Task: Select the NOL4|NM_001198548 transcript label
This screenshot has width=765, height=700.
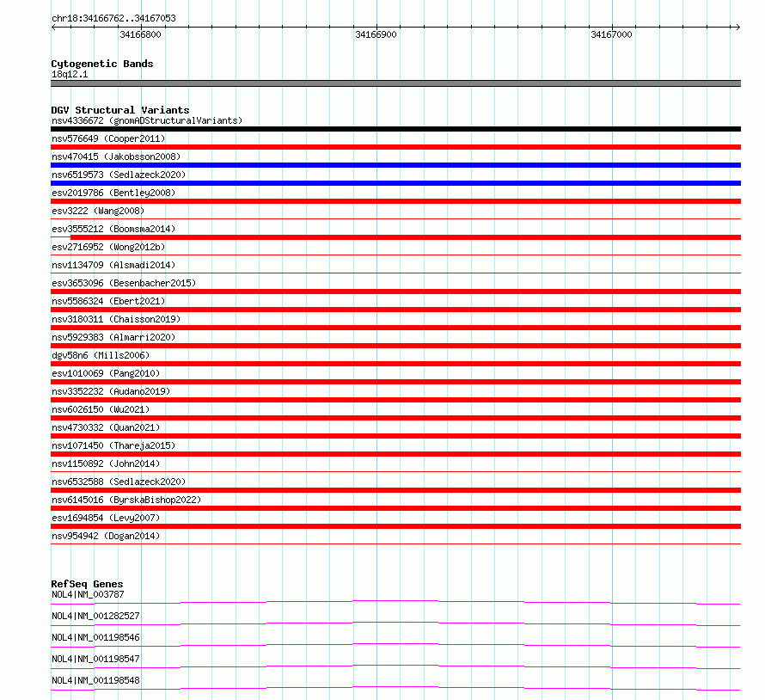Action: point(95,680)
